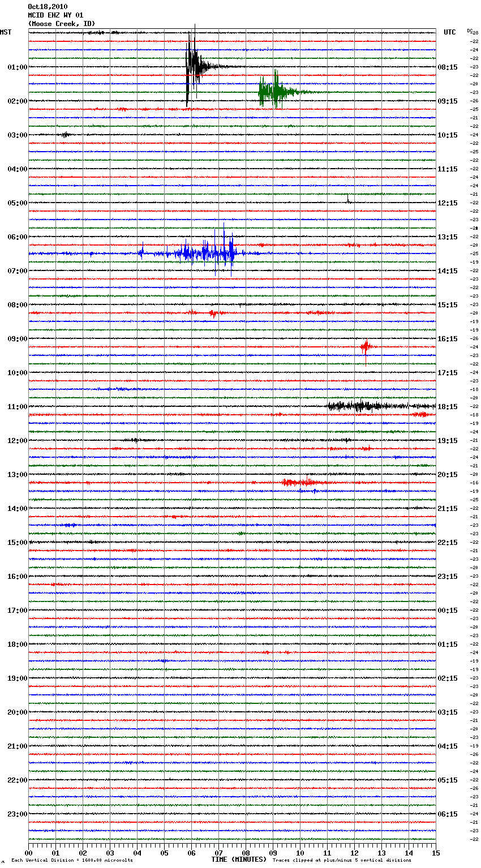481x868 pixels.
Task: Click the TIME (MINUTES) axis title
Action: (x=239, y=860)
